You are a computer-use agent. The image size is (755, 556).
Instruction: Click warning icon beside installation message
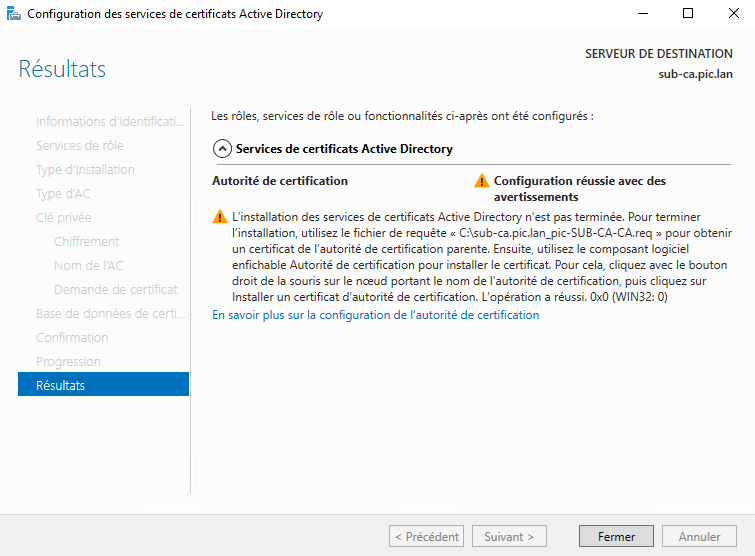220,217
